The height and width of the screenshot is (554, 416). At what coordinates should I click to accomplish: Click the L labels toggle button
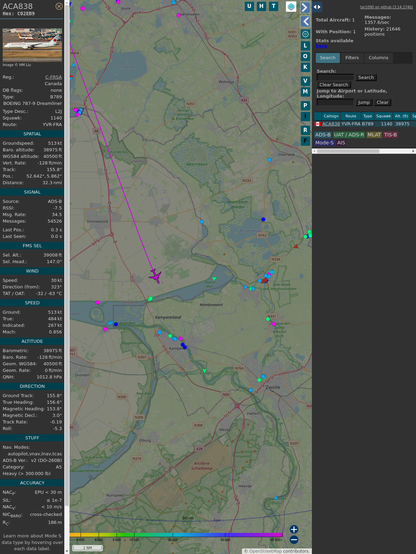[x=305, y=46]
